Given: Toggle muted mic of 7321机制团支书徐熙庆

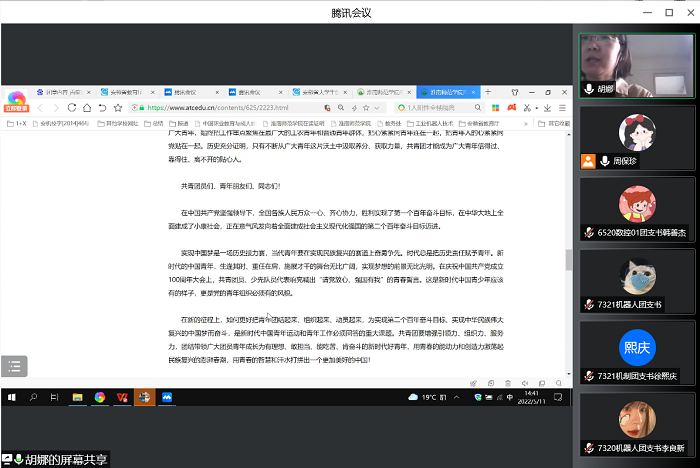Looking at the screenshot, I should (x=589, y=376).
